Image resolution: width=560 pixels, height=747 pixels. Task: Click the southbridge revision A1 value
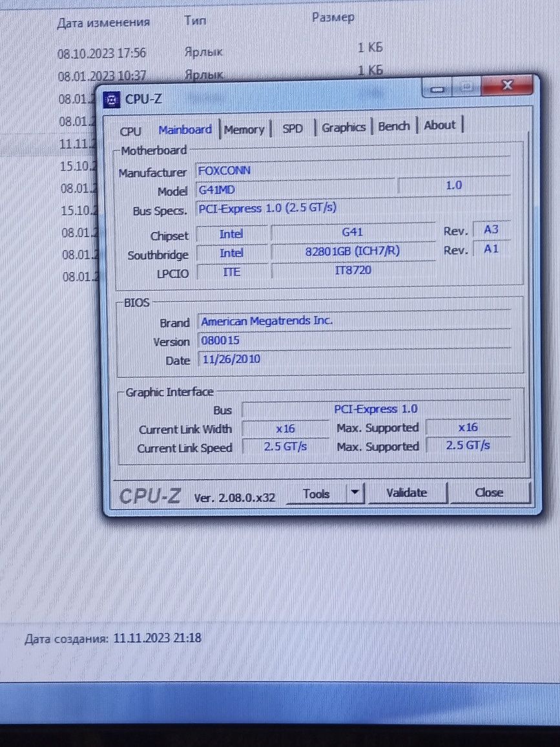click(x=491, y=249)
